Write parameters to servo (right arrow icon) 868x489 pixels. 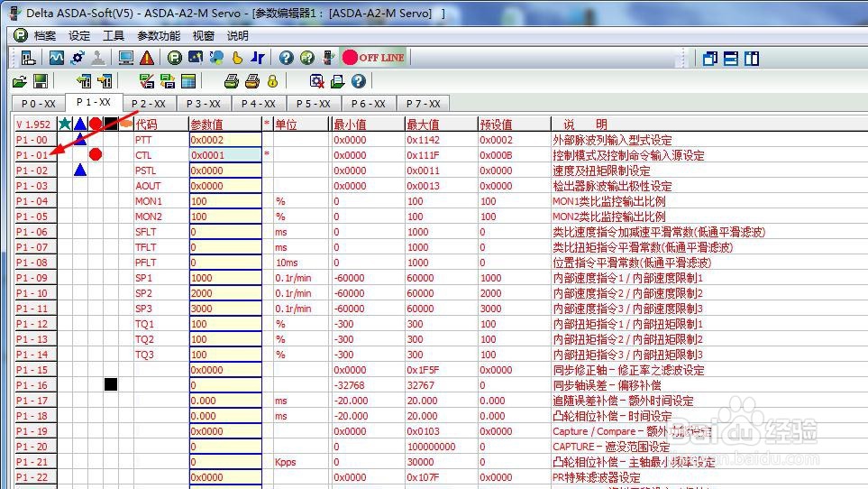105,82
